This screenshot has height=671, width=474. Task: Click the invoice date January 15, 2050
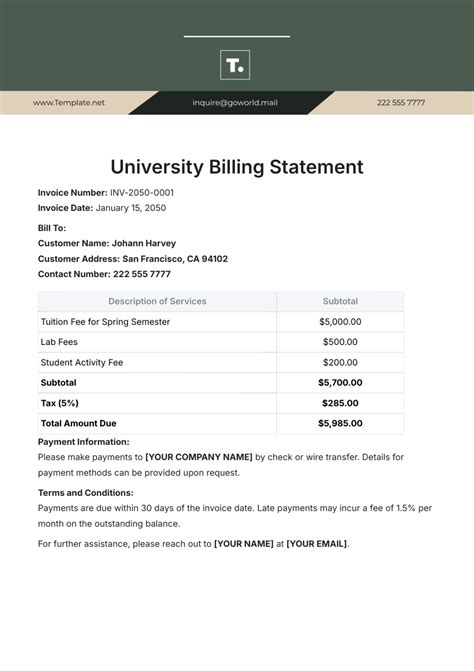click(x=131, y=208)
